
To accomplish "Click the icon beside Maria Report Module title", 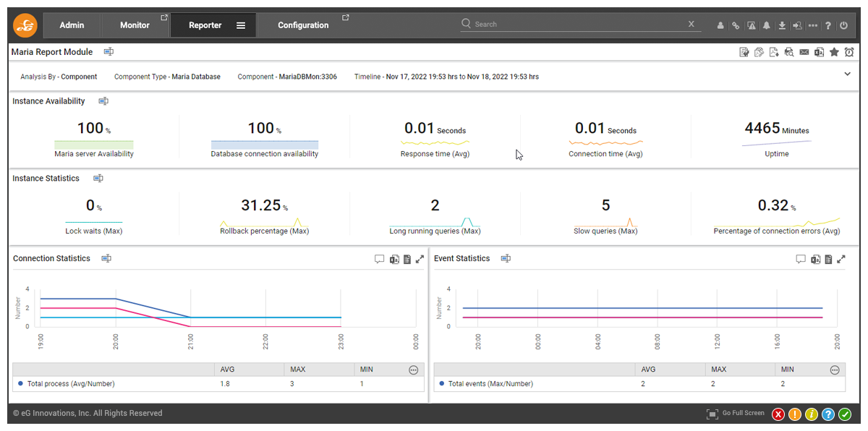I will (x=109, y=52).
